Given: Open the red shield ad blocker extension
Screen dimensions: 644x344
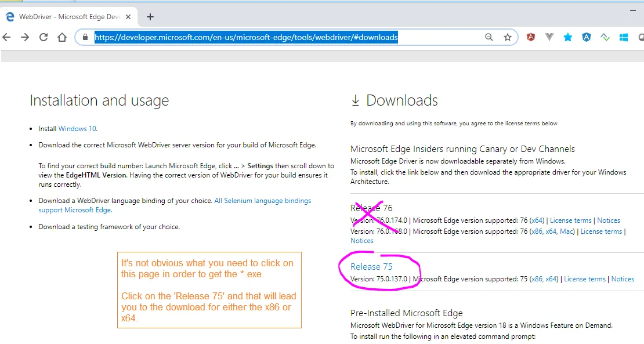Looking at the screenshot, I should pyautogui.click(x=531, y=37).
